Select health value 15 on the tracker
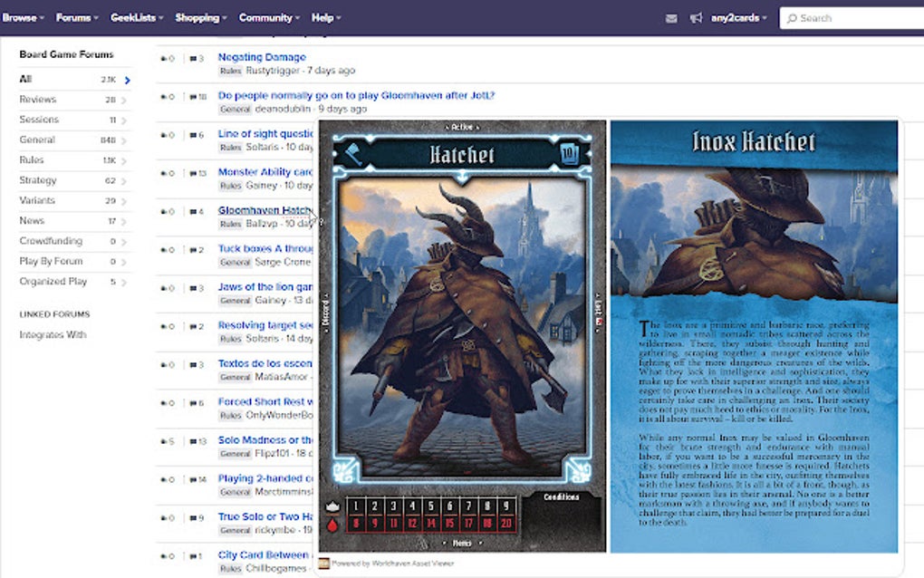This screenshot has height=578, width=924. (x=450, y=522)
